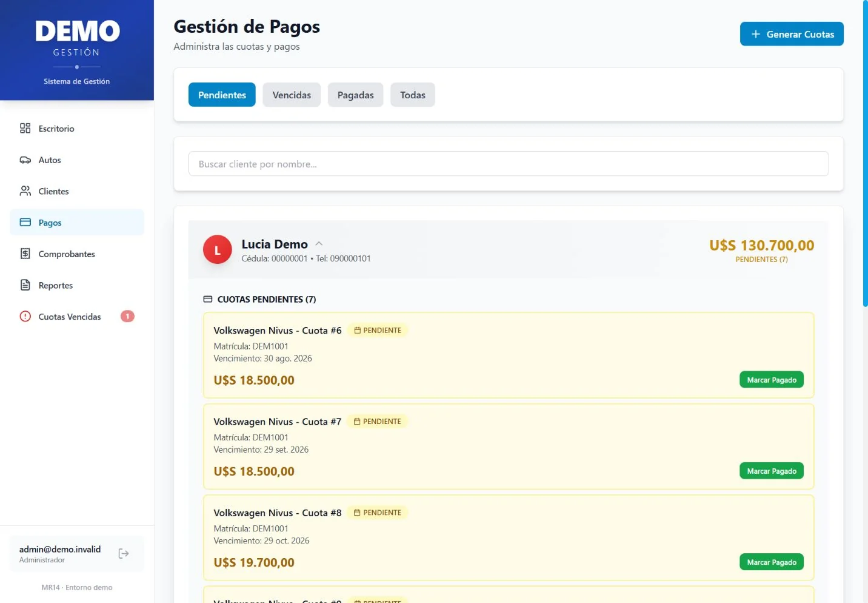Click the Volkswagen Nivus - Cuota #8 title
This screenshot has height=603, width=868.
point(278,513)
